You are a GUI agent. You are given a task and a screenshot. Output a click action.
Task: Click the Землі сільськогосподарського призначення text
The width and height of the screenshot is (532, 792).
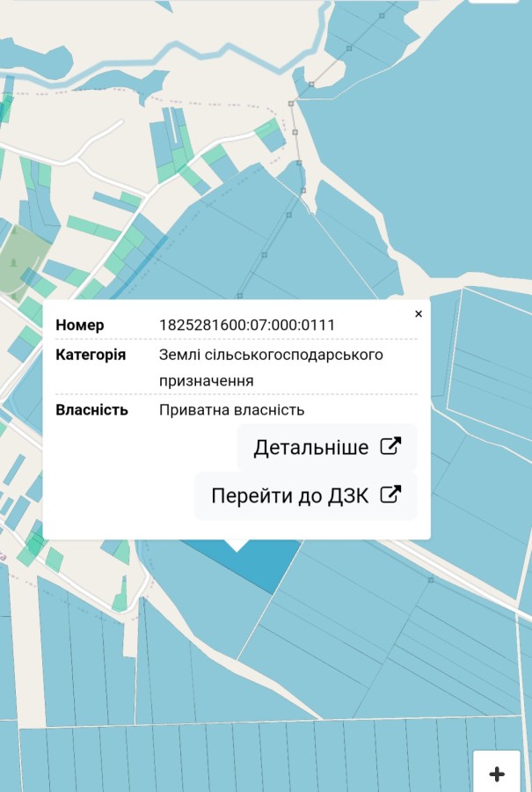(x=271, y=367)
